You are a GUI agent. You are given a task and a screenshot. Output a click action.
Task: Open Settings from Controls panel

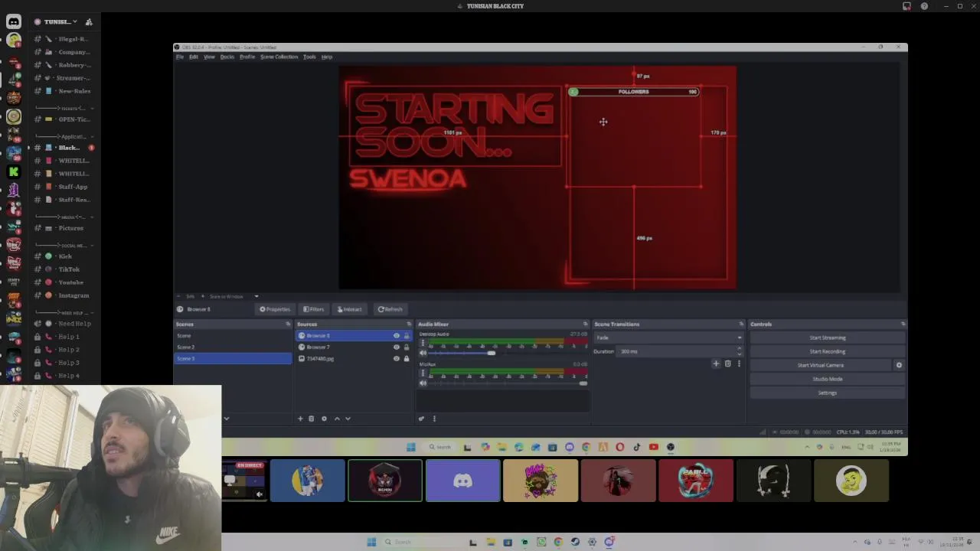(827, 393)
